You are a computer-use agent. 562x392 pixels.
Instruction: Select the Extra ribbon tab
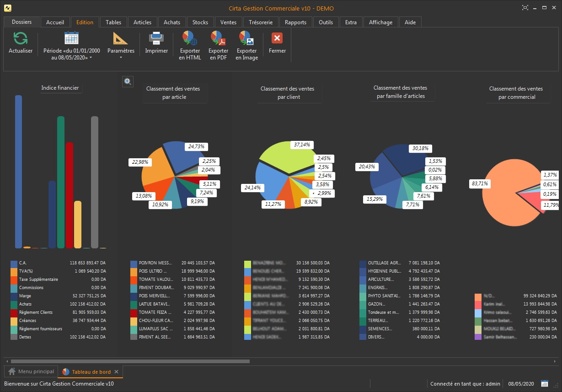click(351, 22)
